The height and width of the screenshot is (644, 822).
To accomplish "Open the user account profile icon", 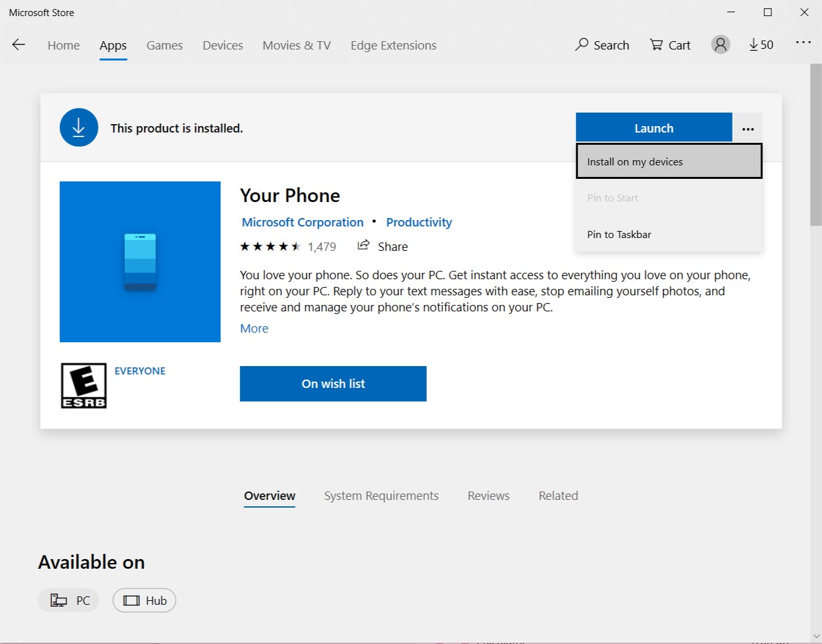I will (x=720, y=44).
